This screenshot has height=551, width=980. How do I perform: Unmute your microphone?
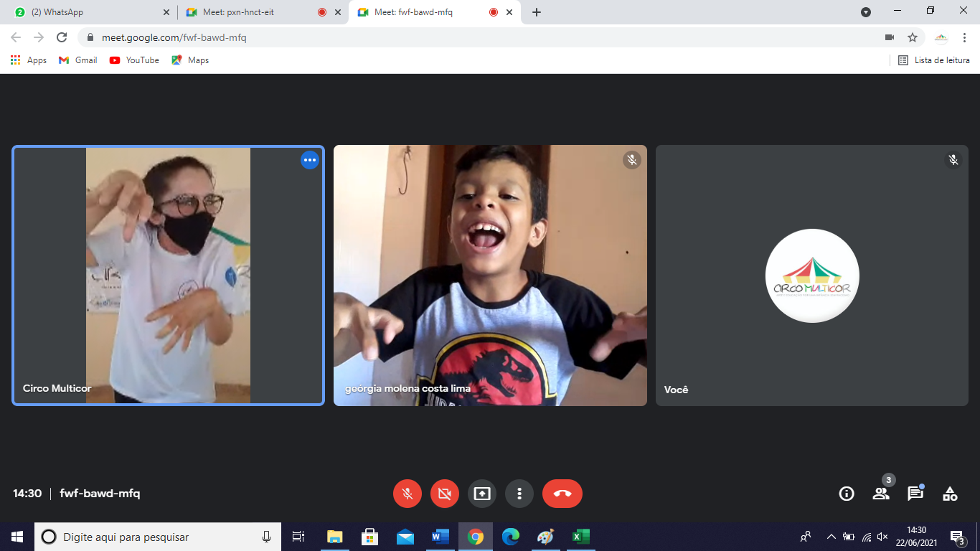(407, 494)
